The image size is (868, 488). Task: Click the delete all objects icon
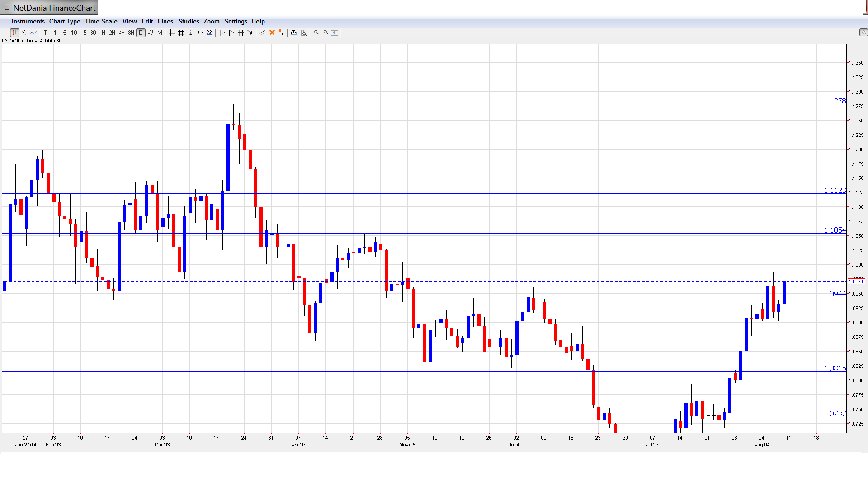pyautogui.click(x=282, y=33)
